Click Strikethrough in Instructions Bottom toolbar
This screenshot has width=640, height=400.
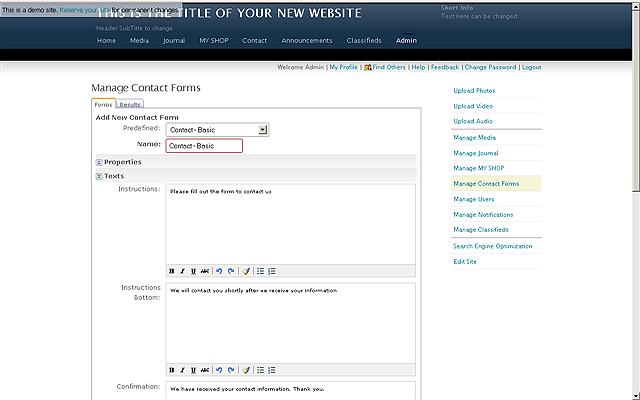[x=205, y=369]
